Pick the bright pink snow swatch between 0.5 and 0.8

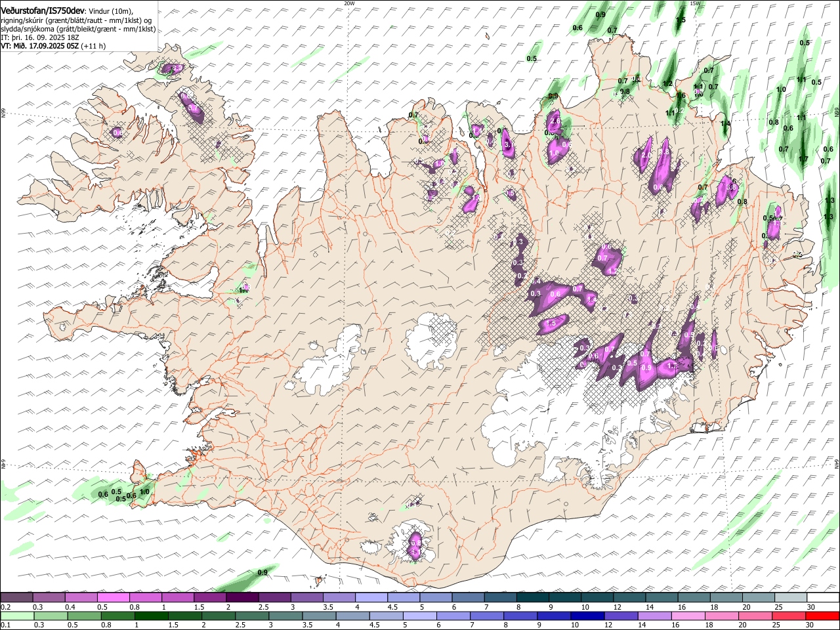[x=114, y=598]
